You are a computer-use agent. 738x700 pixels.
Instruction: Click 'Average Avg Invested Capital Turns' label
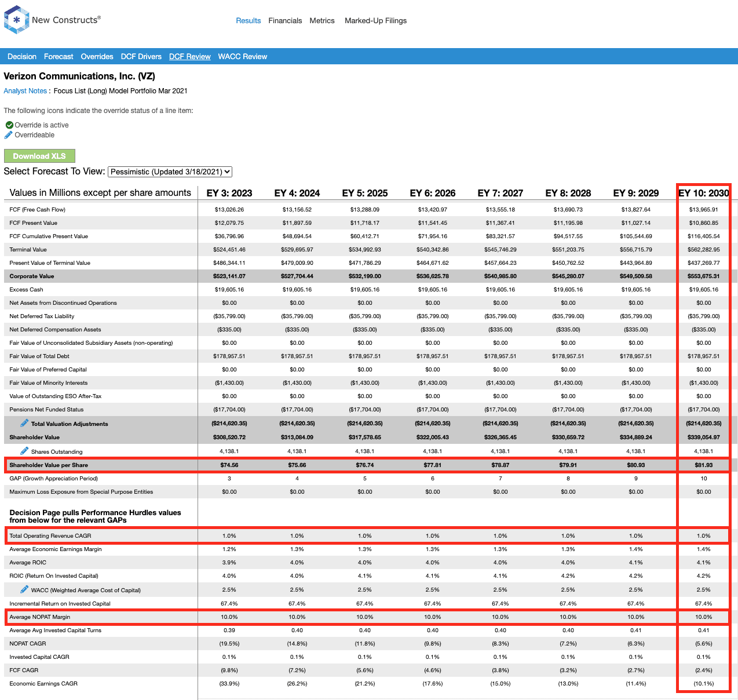56,630
